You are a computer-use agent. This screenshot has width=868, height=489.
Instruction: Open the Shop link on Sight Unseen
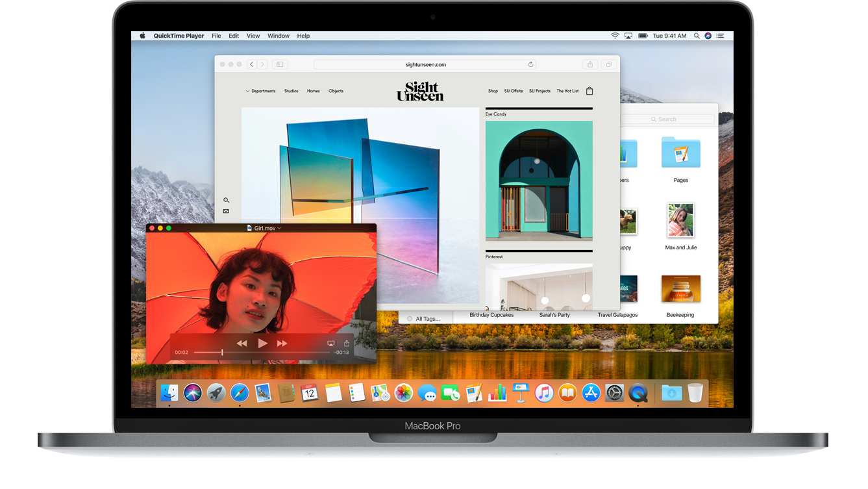[493, 91]
